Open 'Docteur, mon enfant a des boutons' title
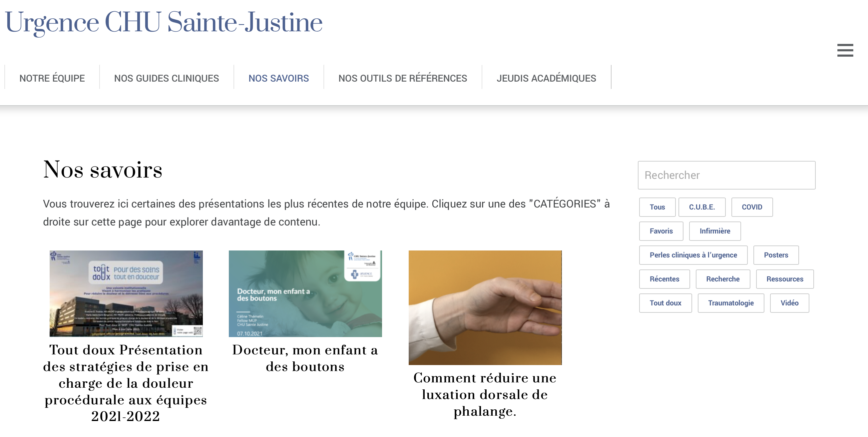The width and height of the screenshot is (868, 437). [x=305, y=358]
